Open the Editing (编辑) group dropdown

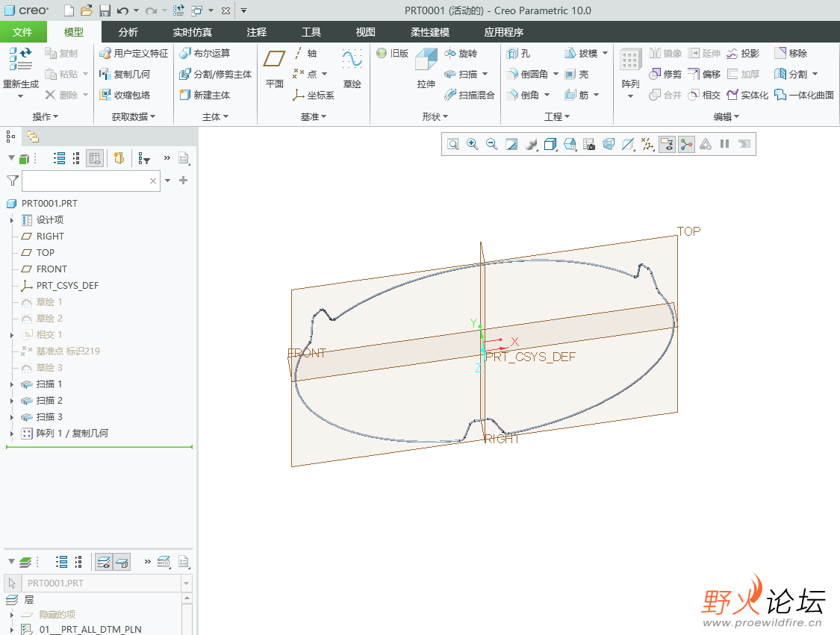point(726,116)
